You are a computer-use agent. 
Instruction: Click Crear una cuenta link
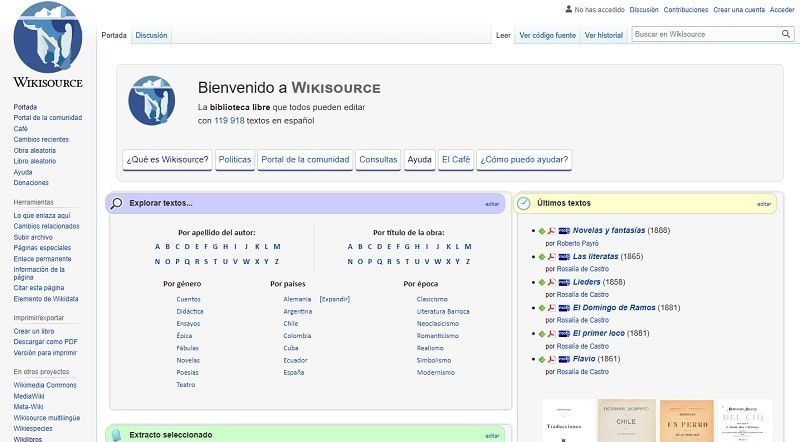[739, 10]
